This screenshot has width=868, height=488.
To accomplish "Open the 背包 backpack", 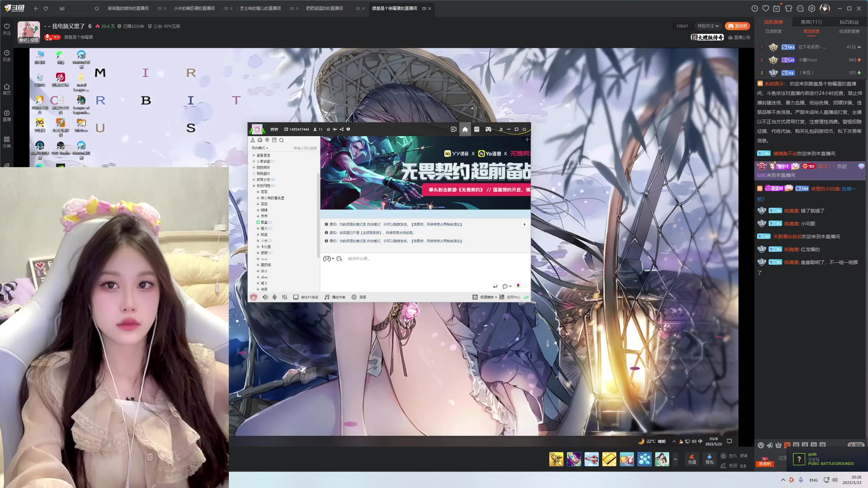I will tap(709, 459).
